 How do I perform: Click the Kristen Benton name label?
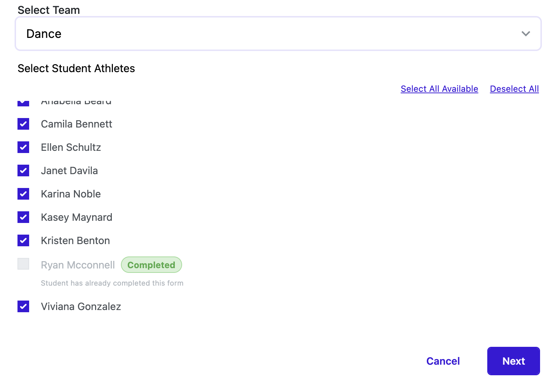click(75, 240)
